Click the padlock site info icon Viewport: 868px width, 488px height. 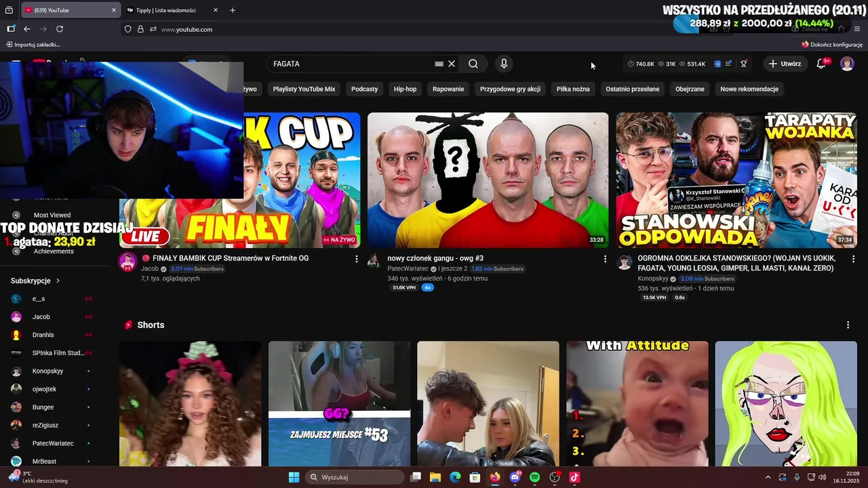click(x=140, y=29)
